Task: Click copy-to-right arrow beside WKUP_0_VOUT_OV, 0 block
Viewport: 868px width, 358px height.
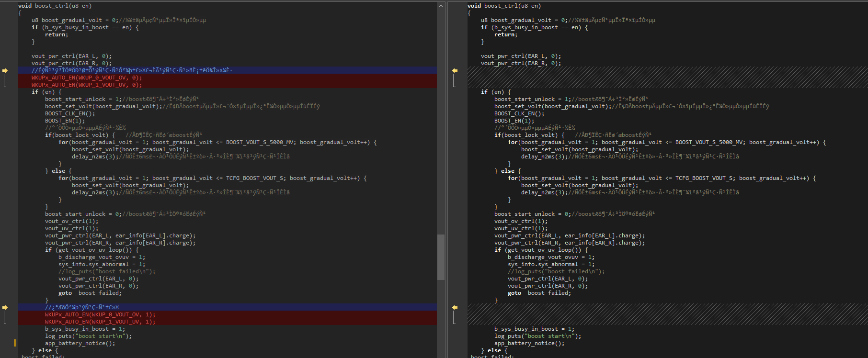Action: (5, 70)
